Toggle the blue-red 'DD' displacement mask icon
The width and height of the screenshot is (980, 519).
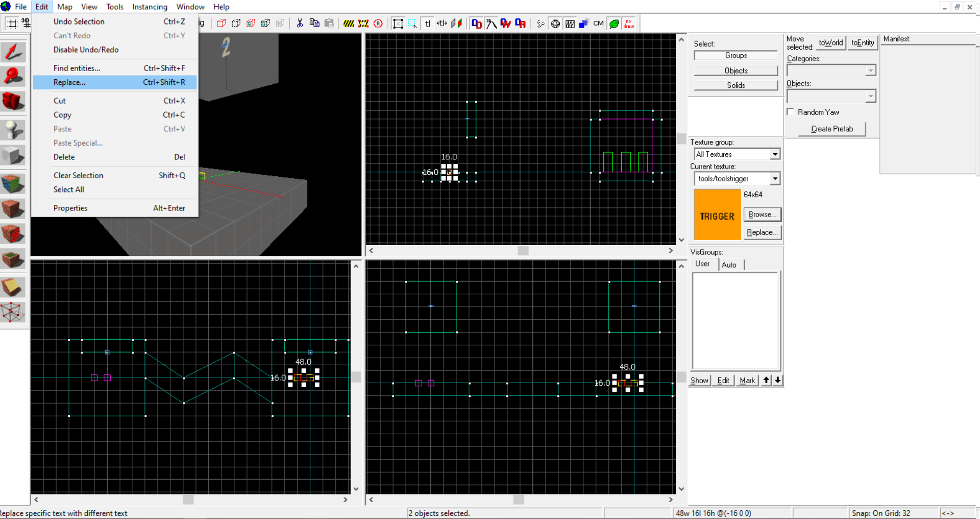476,23
